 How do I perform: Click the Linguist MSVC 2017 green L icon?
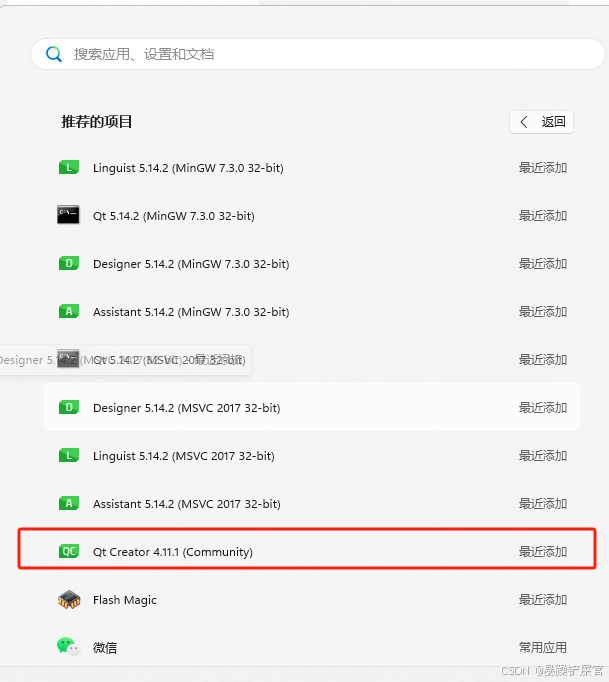click(x=69, y=455)
